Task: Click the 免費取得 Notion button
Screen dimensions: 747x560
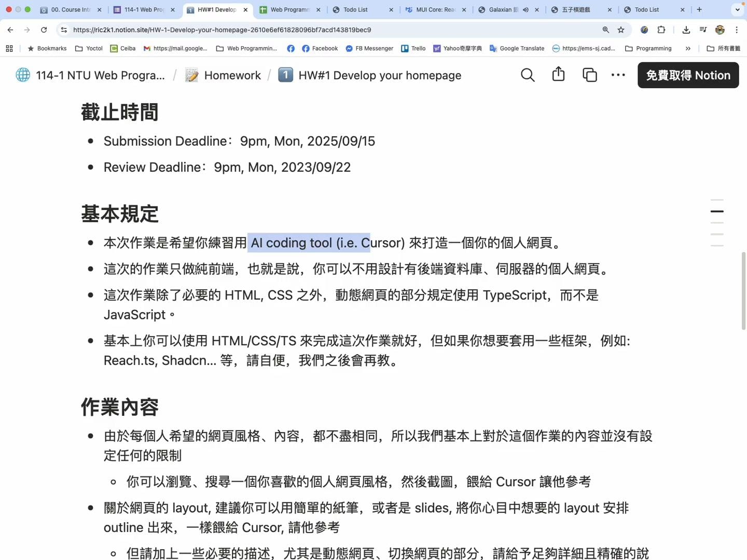Action: pos(688,75)
